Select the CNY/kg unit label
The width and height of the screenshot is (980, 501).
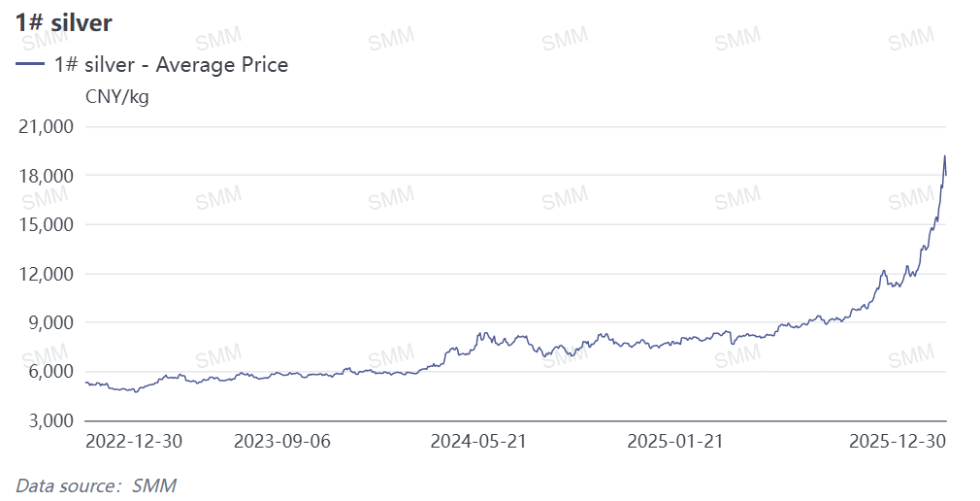pos(116,96)
